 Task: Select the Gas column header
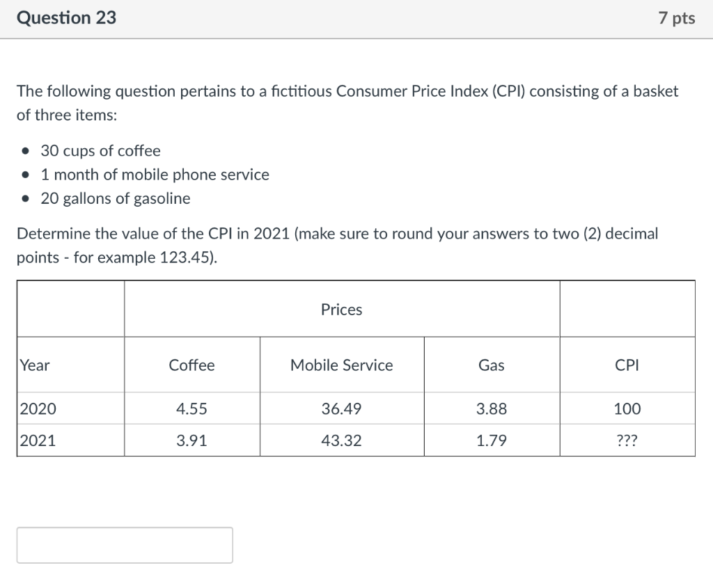coord(492,365)
